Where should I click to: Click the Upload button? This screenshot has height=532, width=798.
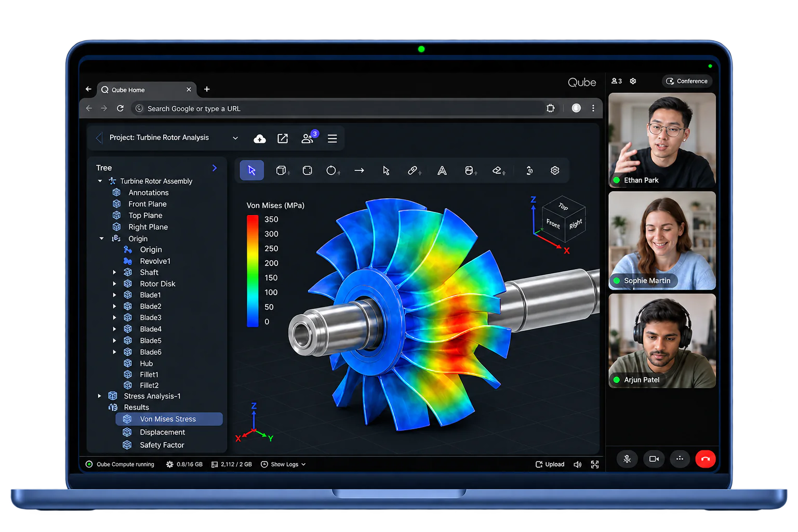[550, 464]
